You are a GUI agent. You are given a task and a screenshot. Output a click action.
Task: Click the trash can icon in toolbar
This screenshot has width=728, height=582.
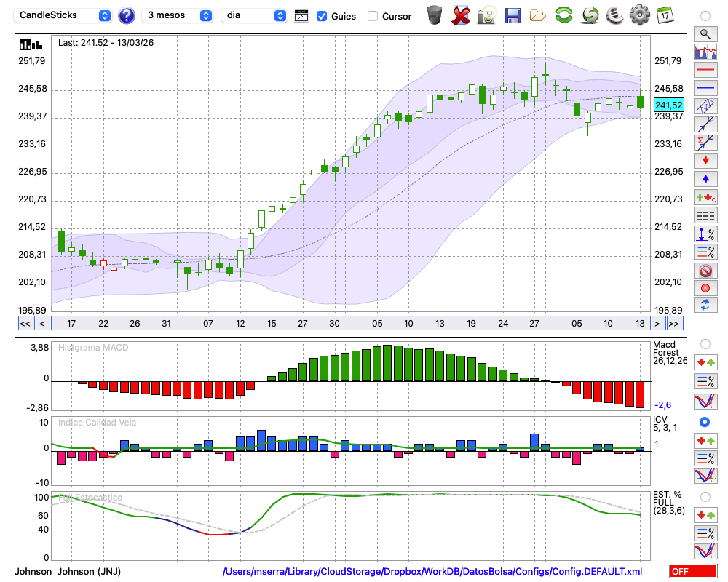click(x=435, y=15)
